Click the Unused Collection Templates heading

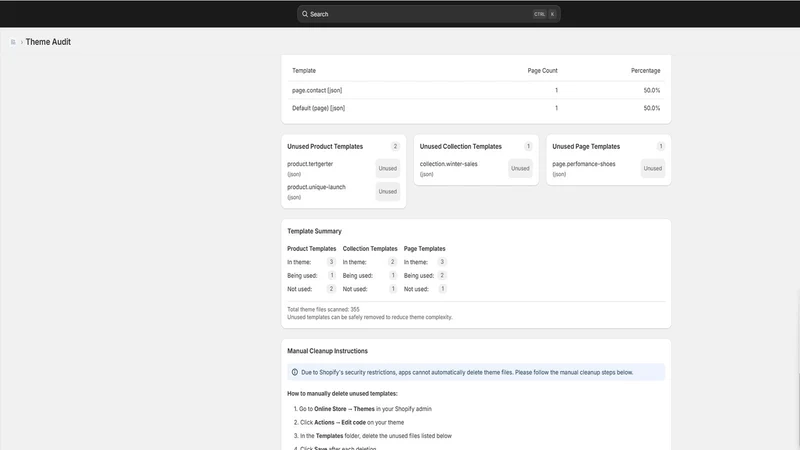461,146
